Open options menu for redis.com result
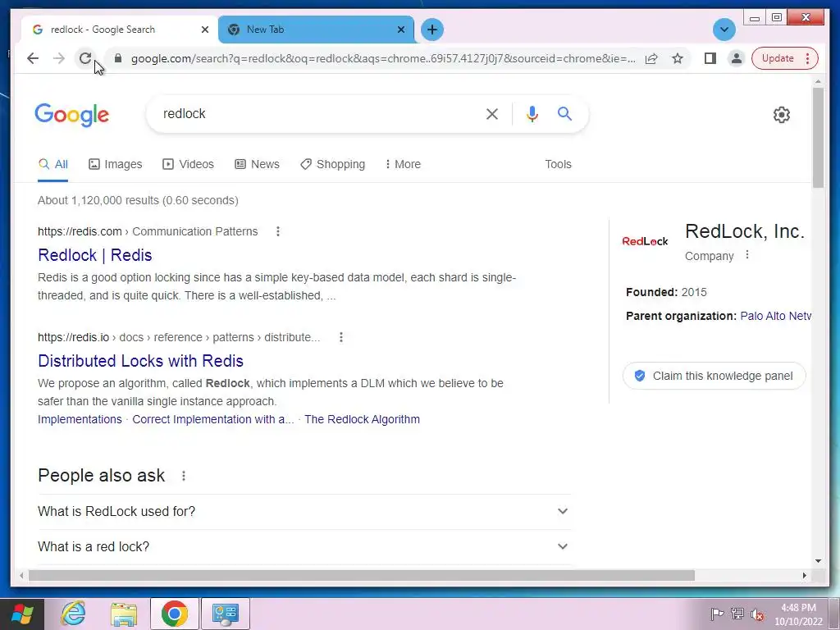The width and height of the screenshot is (840, 630). (x=277, y=231)
